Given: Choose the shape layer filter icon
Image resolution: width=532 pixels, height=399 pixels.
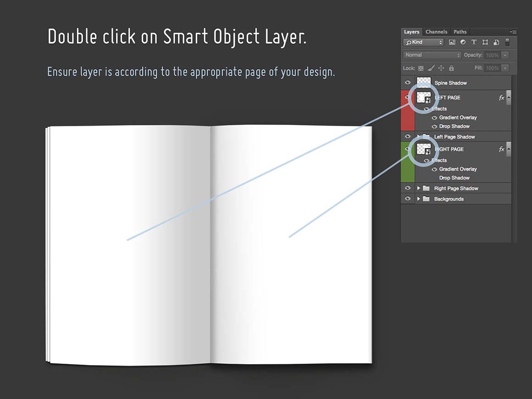Looking at the screenshot, I should tap(485, 42).
